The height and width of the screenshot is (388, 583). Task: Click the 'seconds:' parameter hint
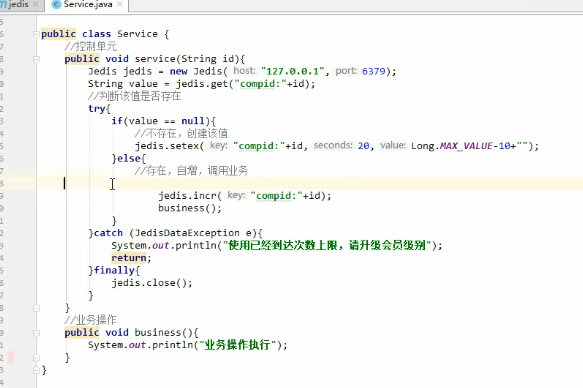tap(333, 145)
